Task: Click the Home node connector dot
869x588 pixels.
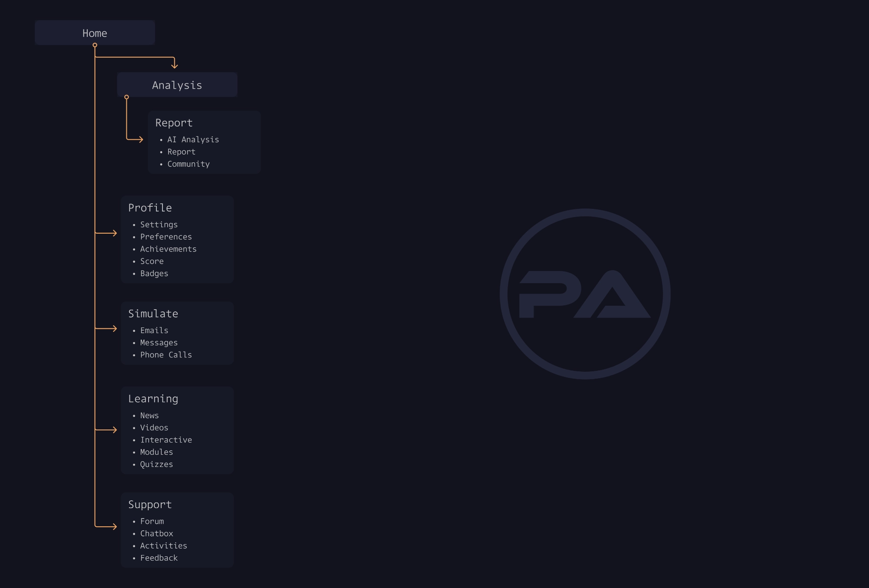Action: coord(95,45)
